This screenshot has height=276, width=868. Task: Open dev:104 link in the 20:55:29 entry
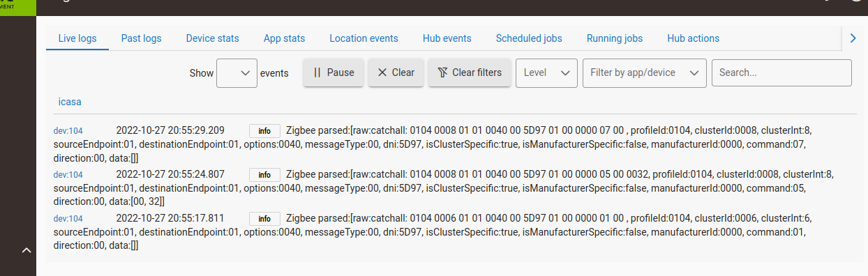(68, 131)
